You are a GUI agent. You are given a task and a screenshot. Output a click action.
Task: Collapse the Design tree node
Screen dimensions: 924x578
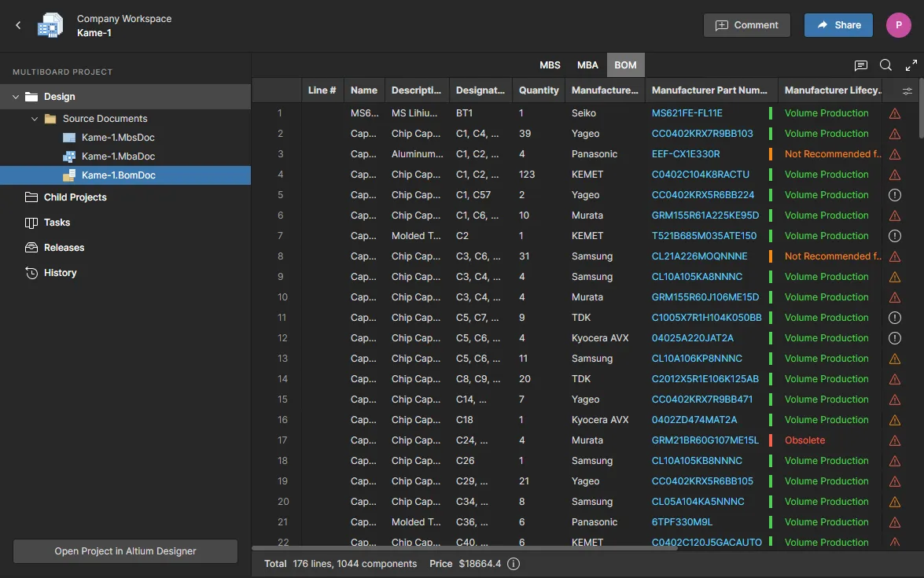[16, 97]
